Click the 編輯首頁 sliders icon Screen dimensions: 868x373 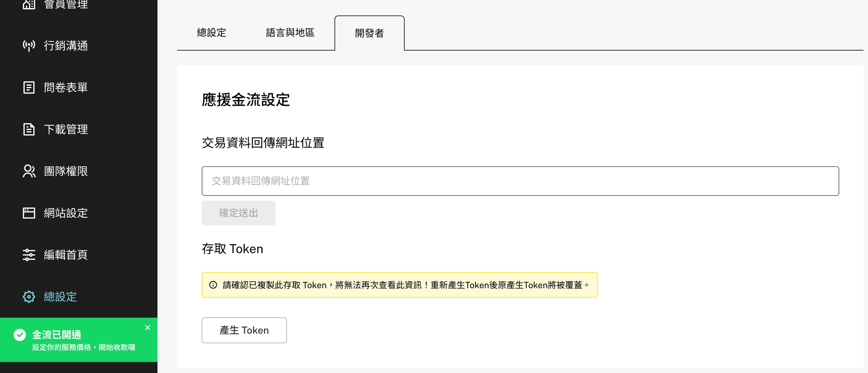tap(29, 255)
